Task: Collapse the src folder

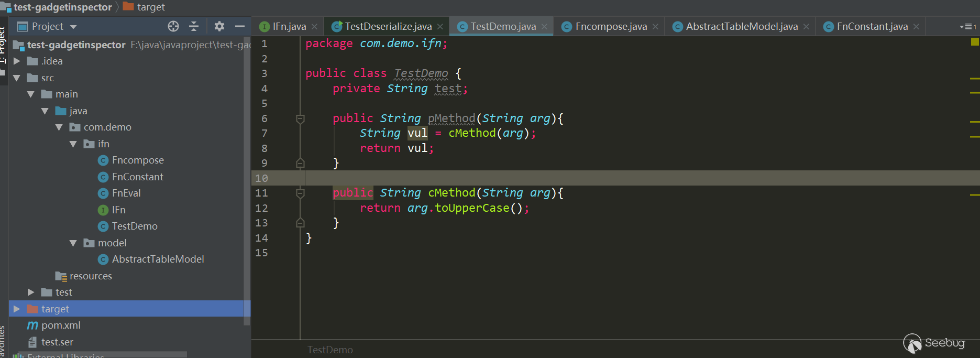Action: [17, 78]
